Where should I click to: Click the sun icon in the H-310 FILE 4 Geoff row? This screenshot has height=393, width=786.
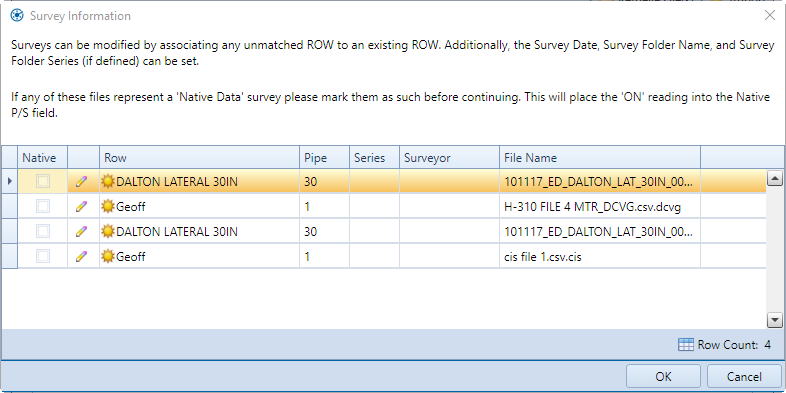click(x=108, y=207)
